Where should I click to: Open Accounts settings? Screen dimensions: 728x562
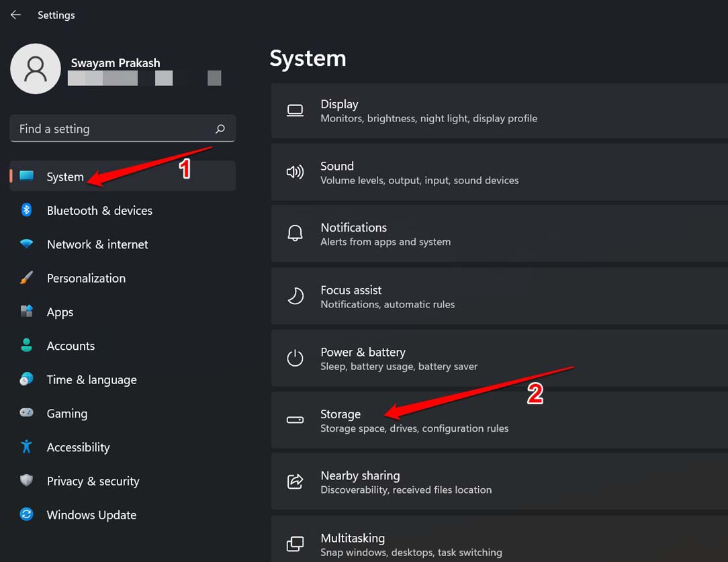point(71,346)
